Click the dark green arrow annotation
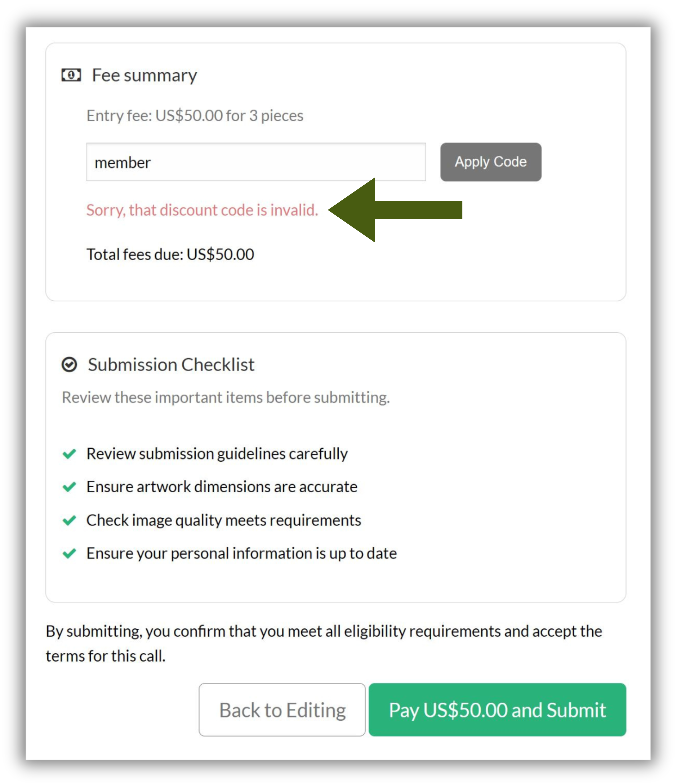677x784 pixels. (x=395, y=210)
